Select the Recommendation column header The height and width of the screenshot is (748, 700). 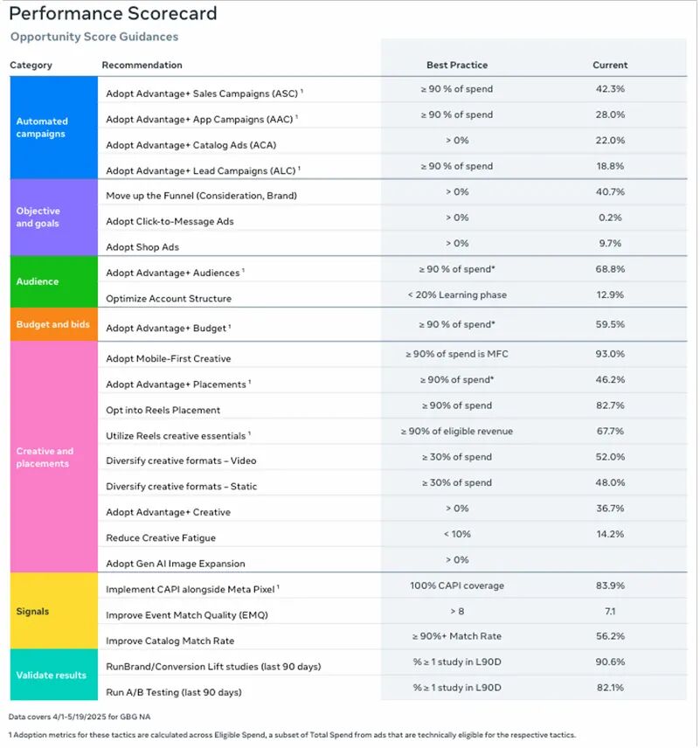[142, 66]
